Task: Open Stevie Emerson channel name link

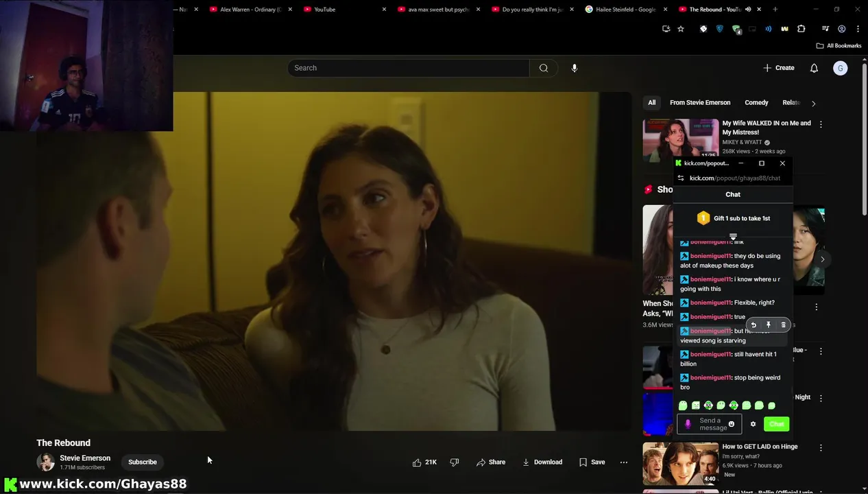Action: [85, 458]
